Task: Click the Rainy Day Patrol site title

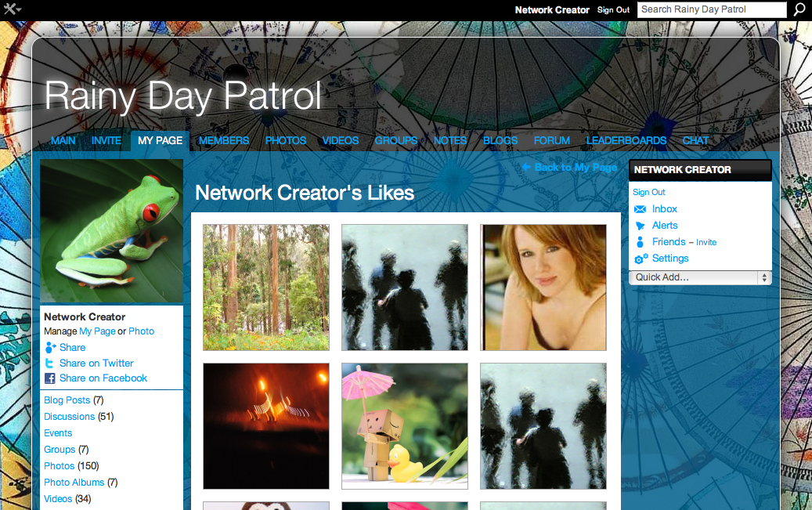Action: coord(183,96)
